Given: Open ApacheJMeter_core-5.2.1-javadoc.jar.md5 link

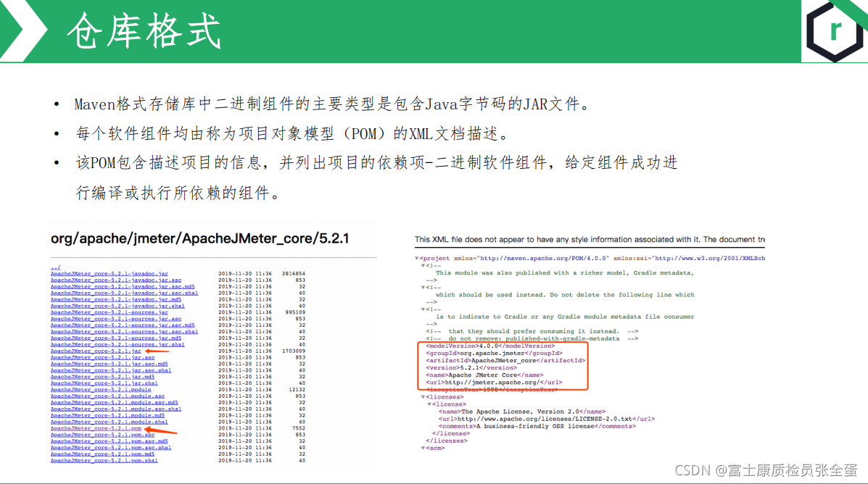Looking at the screenshot, I should click(x=116, y=299).
